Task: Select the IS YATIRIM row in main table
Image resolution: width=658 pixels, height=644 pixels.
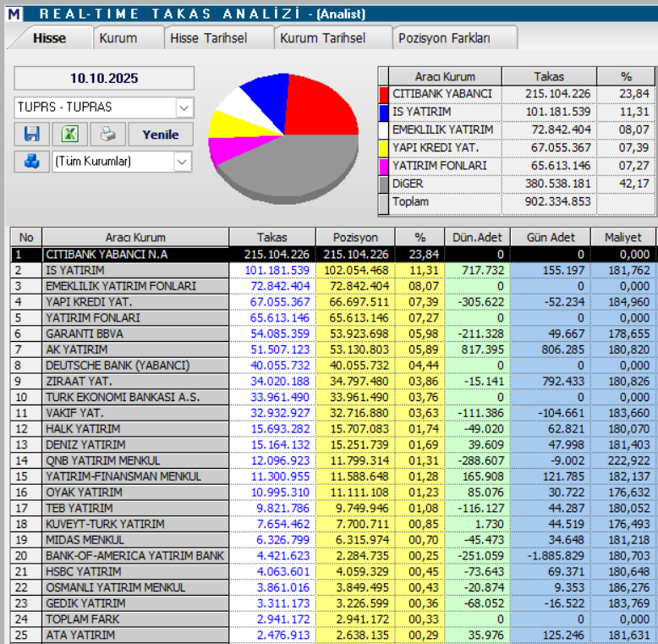Action: coord(333,270)
